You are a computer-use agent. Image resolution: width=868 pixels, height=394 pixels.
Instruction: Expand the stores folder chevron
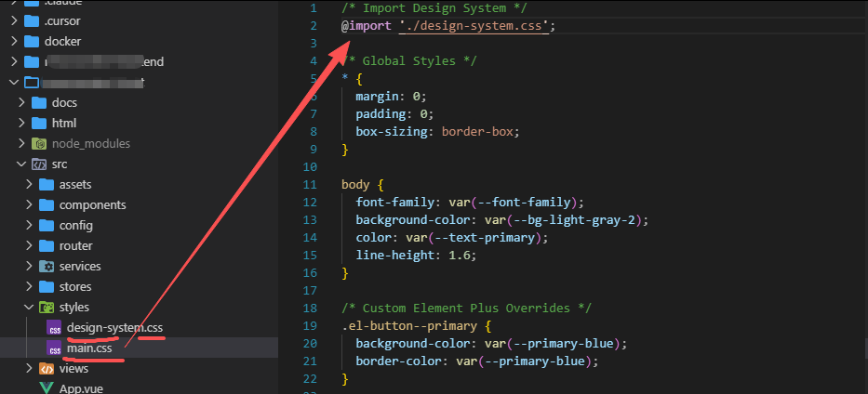(29, 287)
